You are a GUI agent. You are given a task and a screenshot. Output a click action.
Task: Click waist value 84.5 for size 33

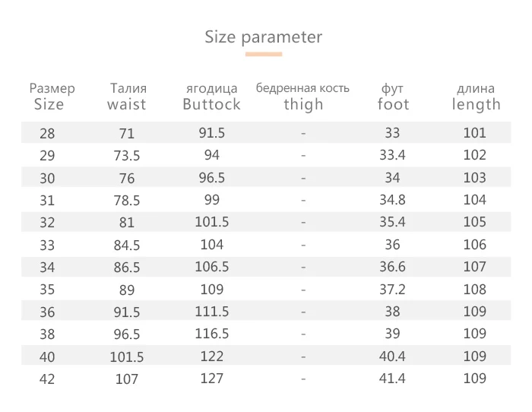point(127,245)
